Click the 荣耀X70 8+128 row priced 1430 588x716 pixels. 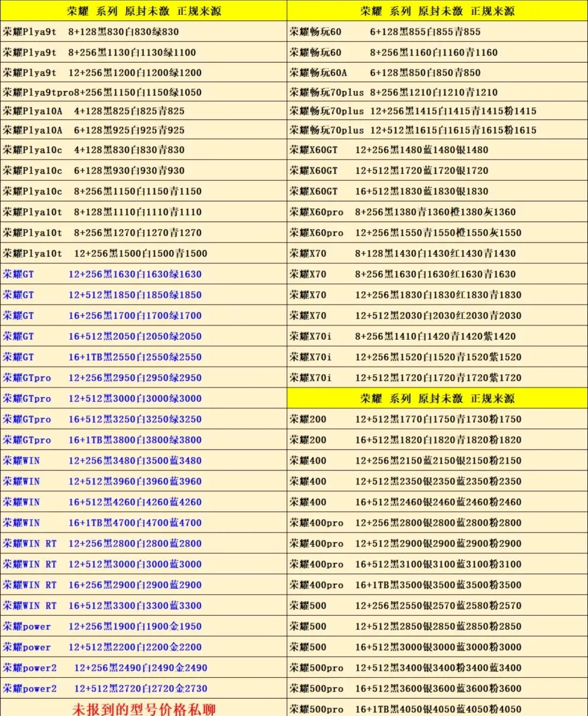pos(437,253)
